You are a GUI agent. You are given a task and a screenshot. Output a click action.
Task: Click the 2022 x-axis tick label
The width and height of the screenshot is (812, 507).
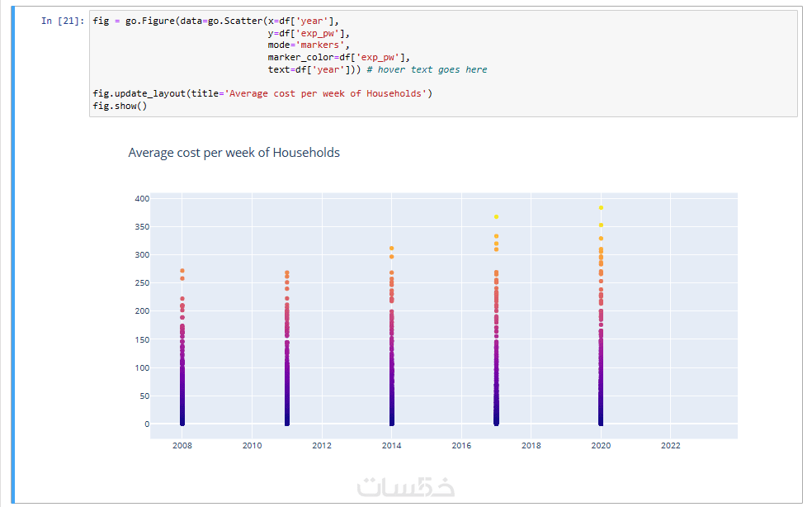point(670,446)
